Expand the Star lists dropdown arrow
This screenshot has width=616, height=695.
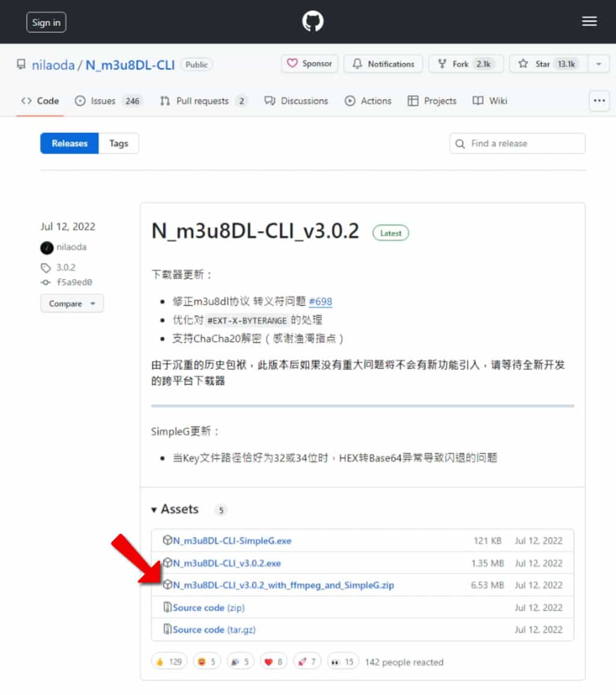(599, 64)
